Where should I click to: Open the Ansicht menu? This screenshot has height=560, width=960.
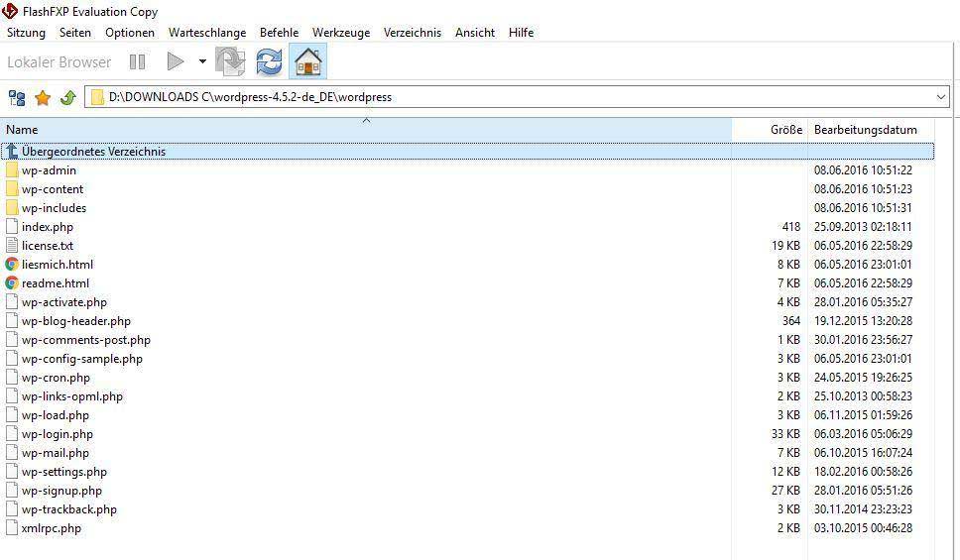(475, 33)
